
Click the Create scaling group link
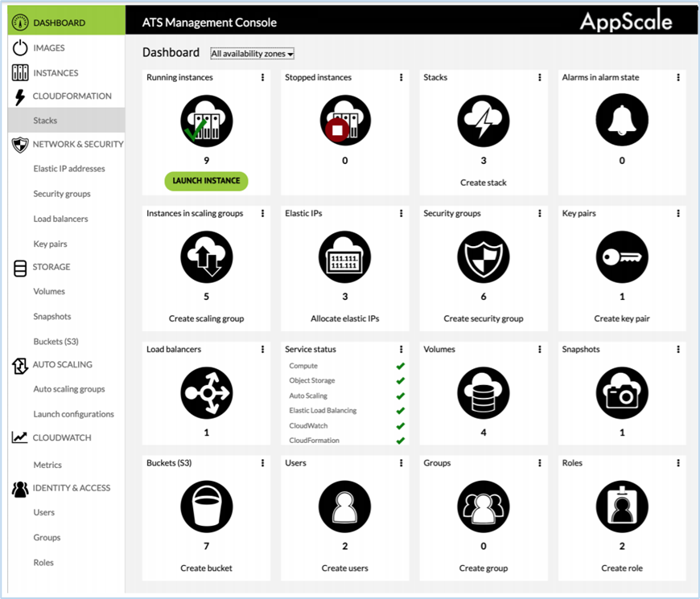(x=206, y=318)
